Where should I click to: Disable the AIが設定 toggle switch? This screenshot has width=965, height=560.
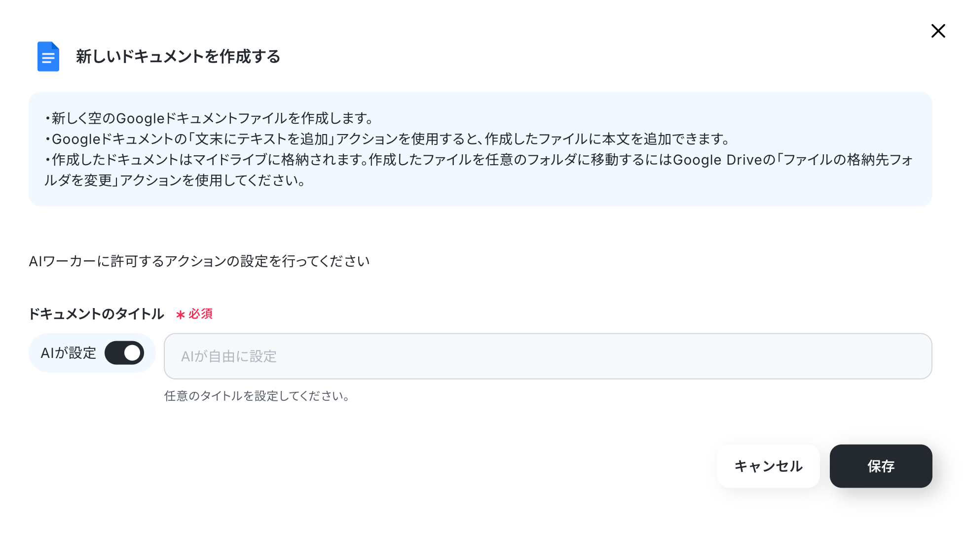[124, 353]
